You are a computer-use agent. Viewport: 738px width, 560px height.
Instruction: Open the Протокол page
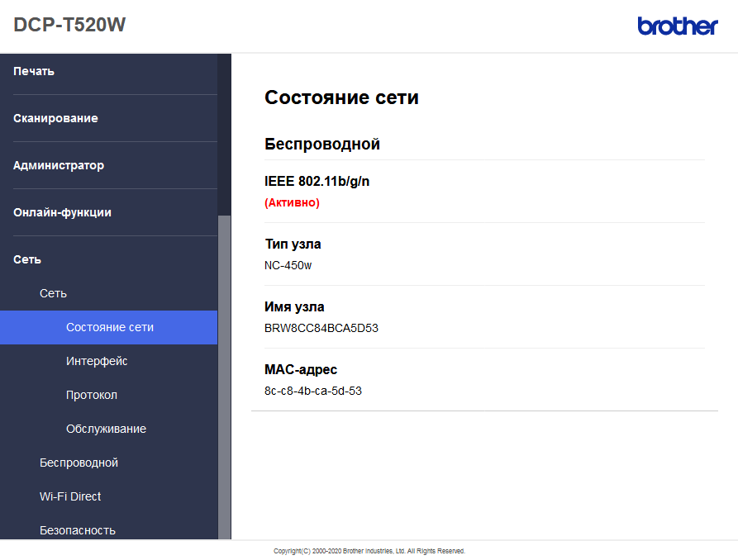point(91,396)
